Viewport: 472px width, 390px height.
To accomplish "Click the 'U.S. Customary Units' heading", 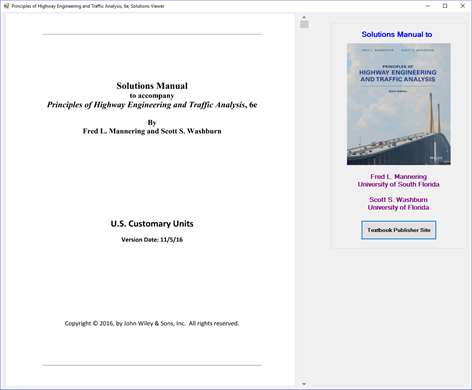I will click(x=152, y=224).
